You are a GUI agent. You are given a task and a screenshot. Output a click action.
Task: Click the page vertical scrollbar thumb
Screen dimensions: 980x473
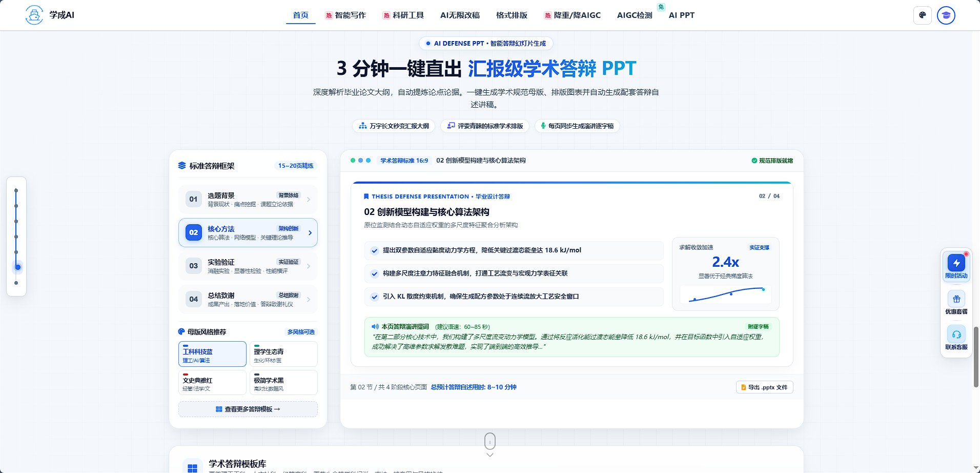point(976,357)
